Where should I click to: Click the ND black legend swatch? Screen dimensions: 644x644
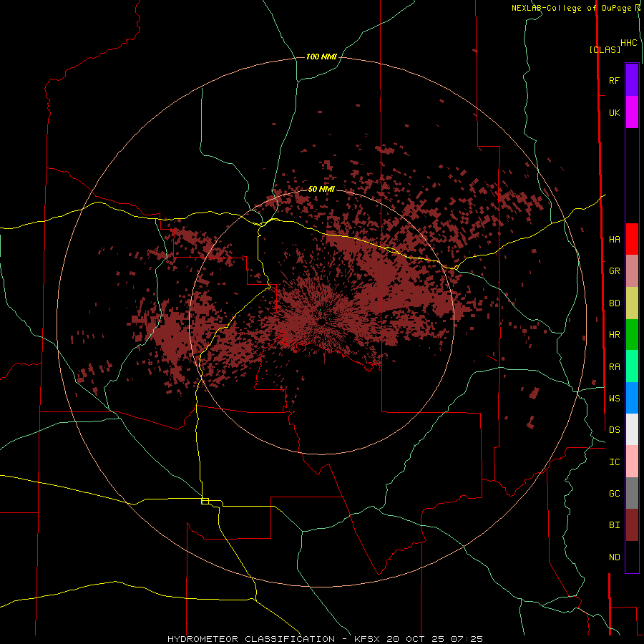632,557
